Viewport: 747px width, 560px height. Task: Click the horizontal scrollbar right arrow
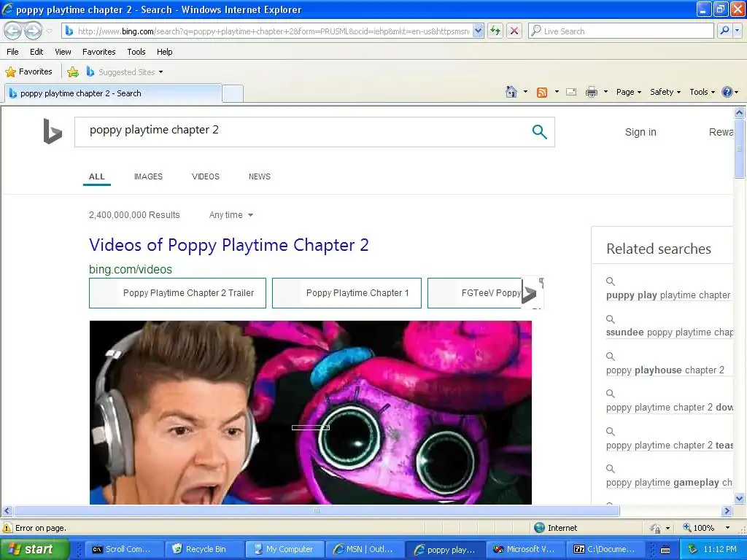[727, 511]
